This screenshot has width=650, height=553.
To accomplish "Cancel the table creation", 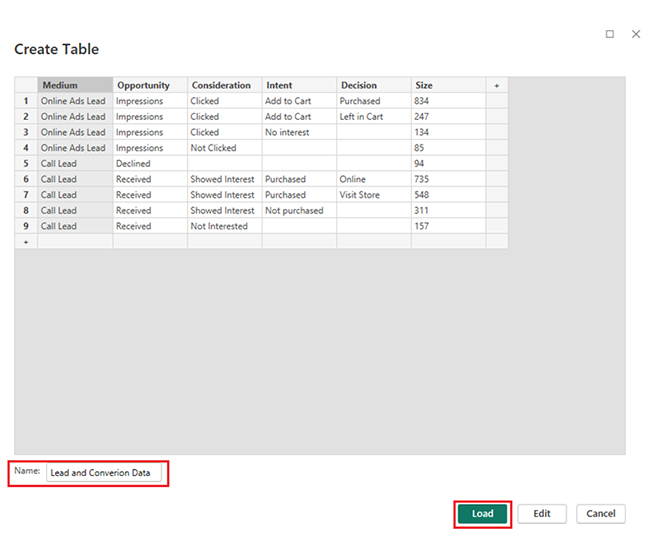I will (x=601, y=514).
